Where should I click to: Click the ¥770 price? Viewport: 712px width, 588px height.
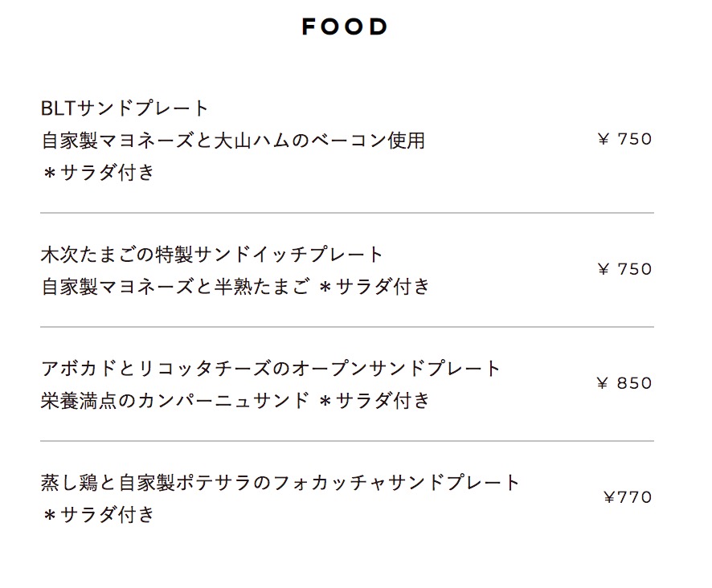(628, 498)
